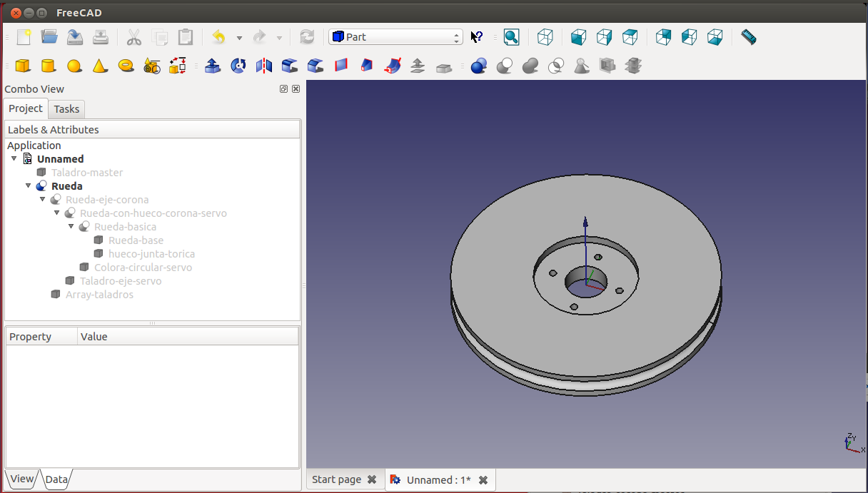The image size is (868, 493).
Task: Click the What's This help cursor
Action: (477, 37)
